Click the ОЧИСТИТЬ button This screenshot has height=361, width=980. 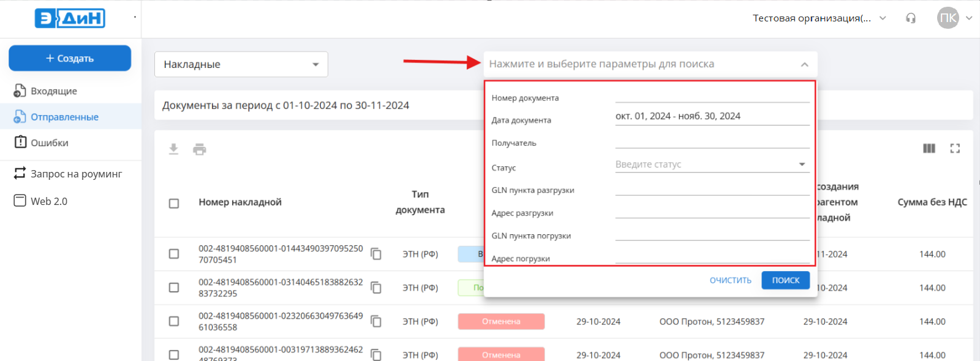[x=730, y=280]
